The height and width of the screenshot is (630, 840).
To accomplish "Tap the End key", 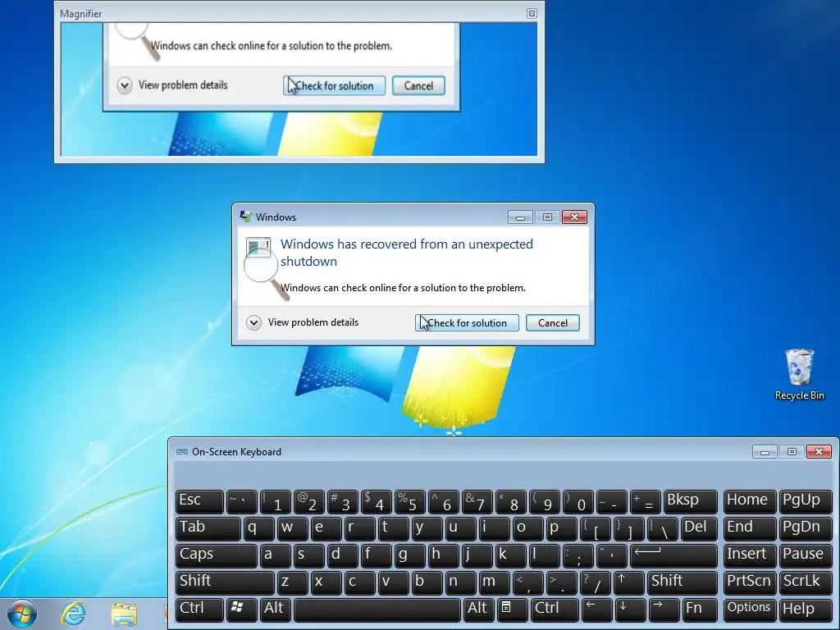I will pyautogui.click(x=750, y=528).
